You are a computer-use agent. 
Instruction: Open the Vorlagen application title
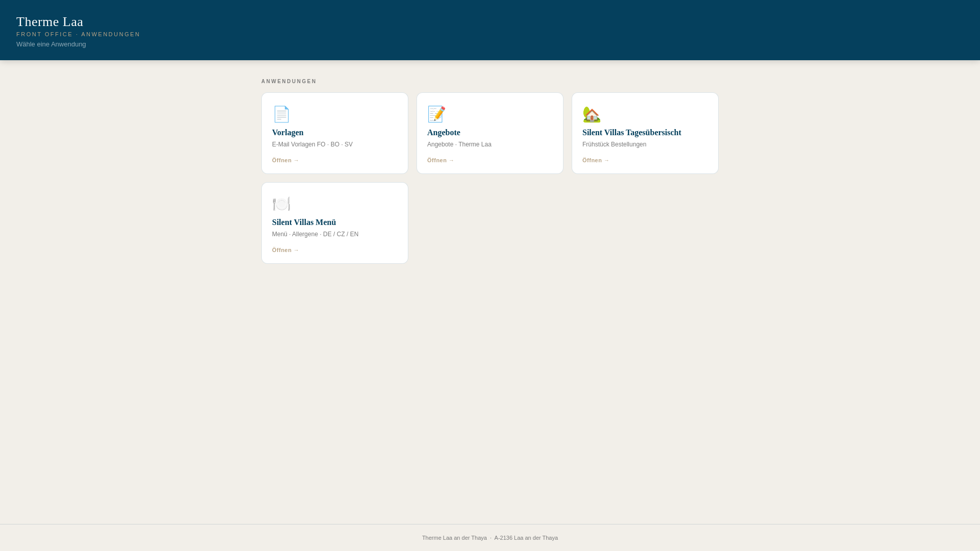point(288,133)
